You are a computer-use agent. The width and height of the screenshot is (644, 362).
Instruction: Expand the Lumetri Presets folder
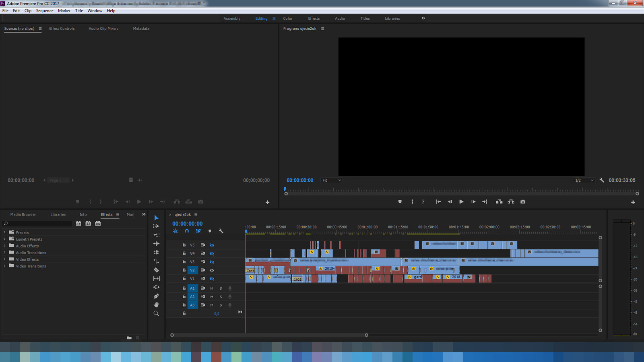[4, 239]
